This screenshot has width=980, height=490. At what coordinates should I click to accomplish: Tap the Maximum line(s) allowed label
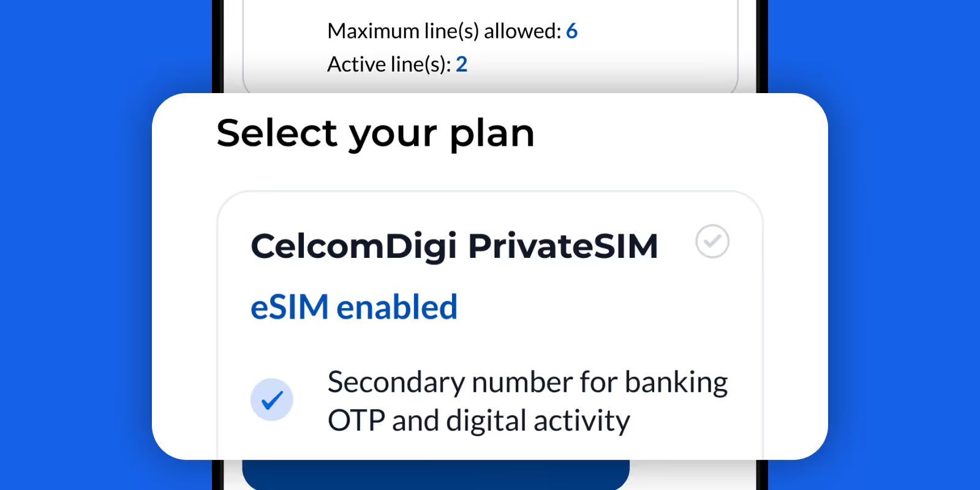pyautogui.click(x=444, y=31)
